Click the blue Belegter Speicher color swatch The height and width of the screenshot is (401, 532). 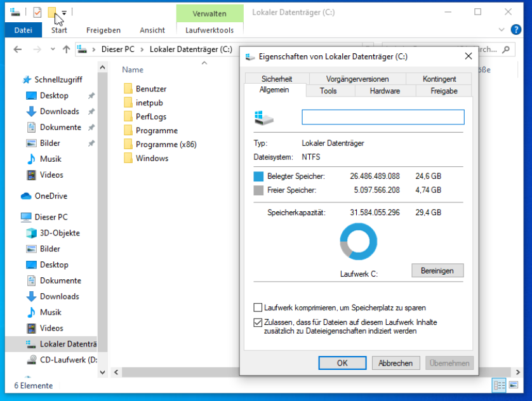coord(258,176)
